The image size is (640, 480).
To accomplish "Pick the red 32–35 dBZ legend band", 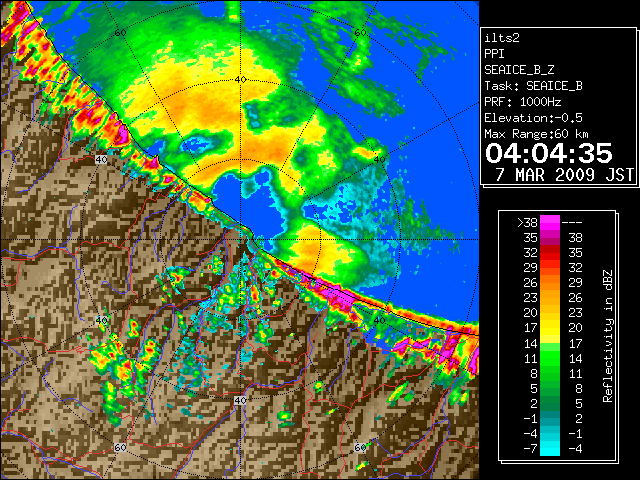I will [x=550, y=253].
